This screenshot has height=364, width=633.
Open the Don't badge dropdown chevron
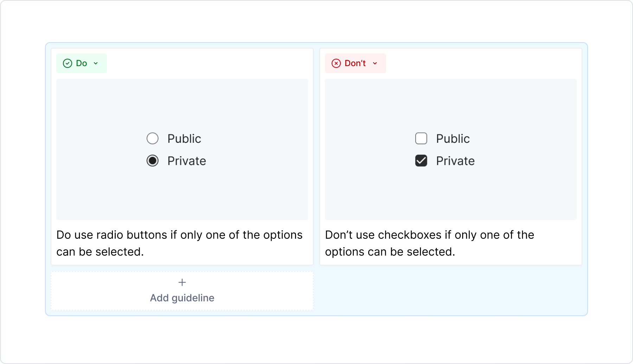[x=374, y=64]
